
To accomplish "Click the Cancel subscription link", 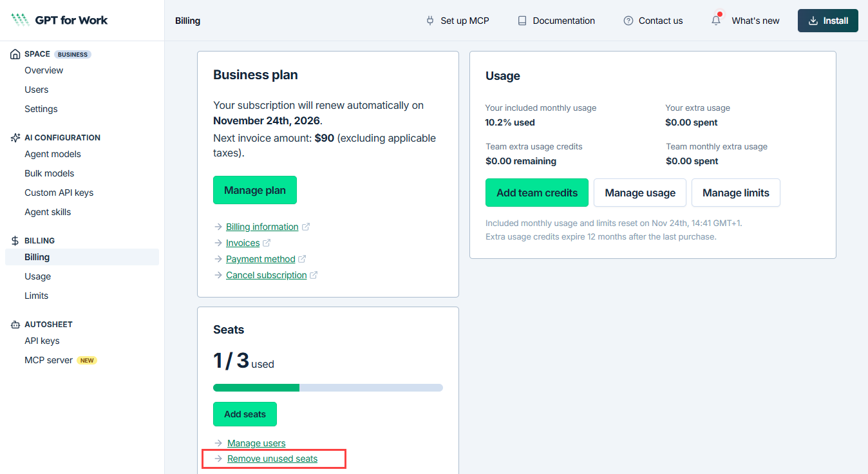I will [267, 275].
